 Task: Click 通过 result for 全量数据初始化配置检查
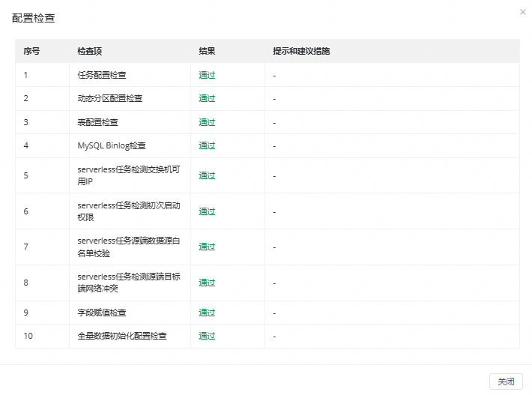[207, 336]
